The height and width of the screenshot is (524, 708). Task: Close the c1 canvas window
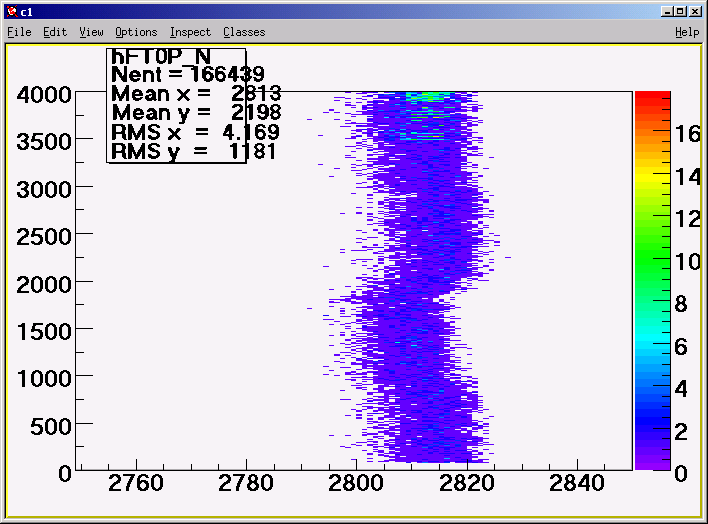tap(695, 11)
